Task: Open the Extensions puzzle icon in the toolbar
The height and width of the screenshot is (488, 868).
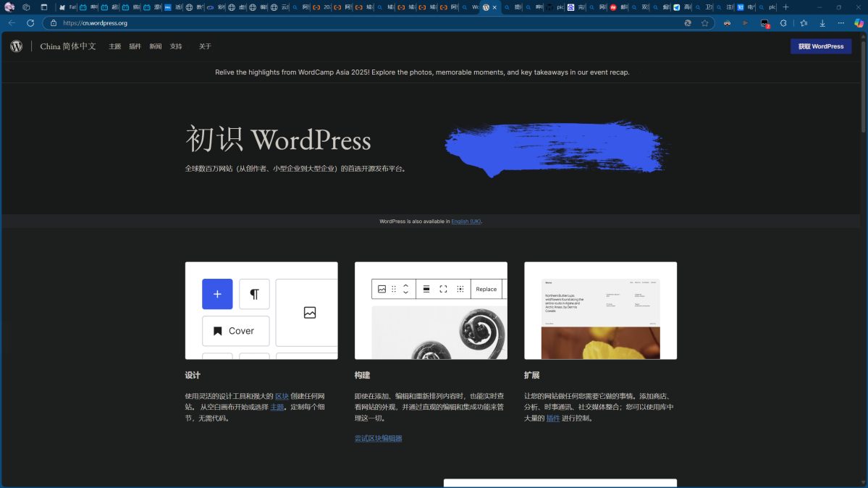Action: pos(783,23)
